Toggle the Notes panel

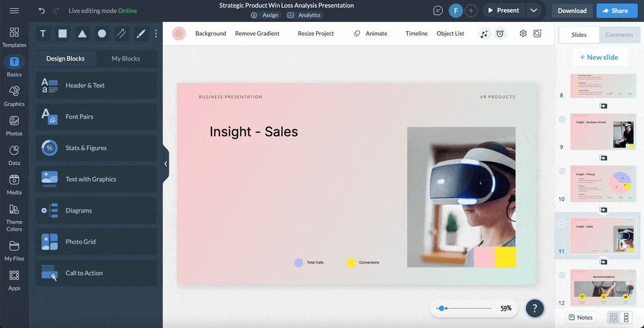click(580, 317)
